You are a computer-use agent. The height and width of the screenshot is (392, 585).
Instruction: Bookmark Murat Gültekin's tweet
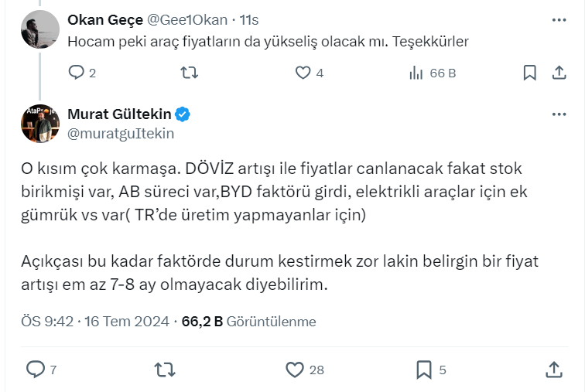(424, 370)
